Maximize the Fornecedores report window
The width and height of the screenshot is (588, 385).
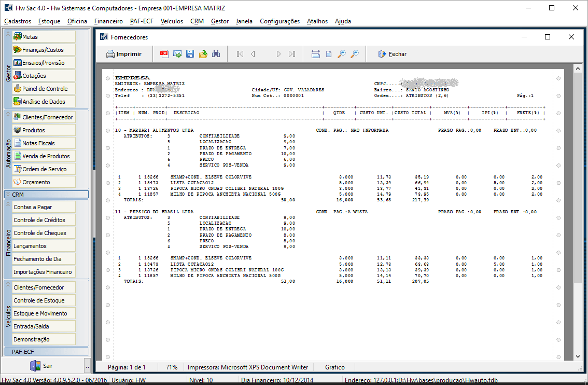click(x=548, y=37)
